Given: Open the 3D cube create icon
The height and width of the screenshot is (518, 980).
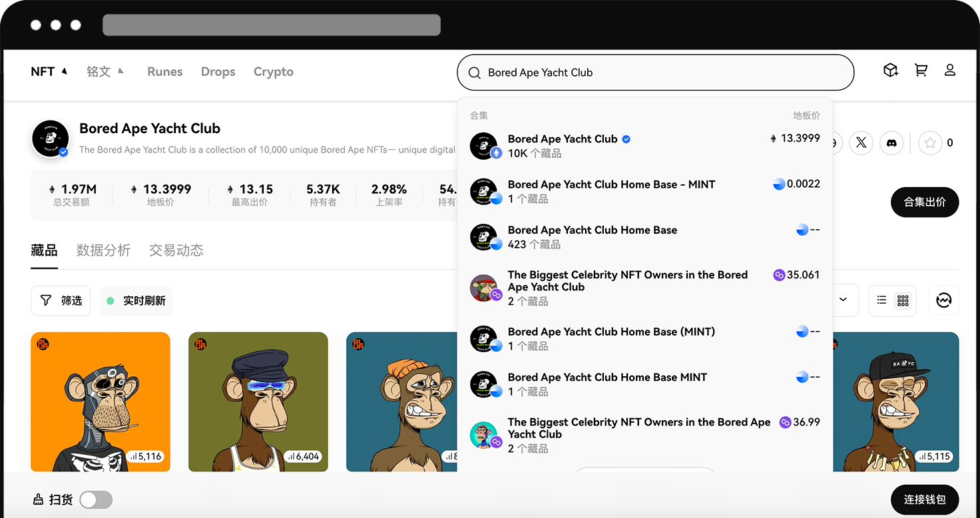Looking at the screenshot, I should (x=891, y=70).
